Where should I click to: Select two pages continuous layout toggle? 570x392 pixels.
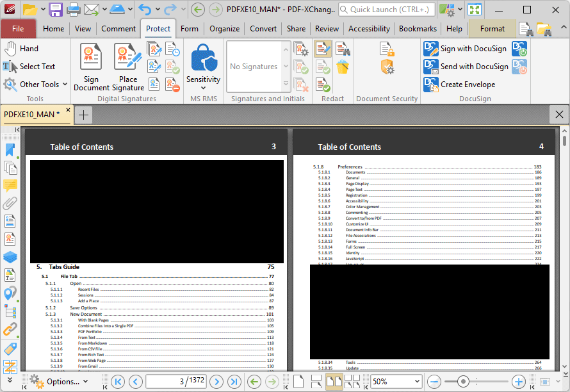pyautogui.click(x=352, y=382)
